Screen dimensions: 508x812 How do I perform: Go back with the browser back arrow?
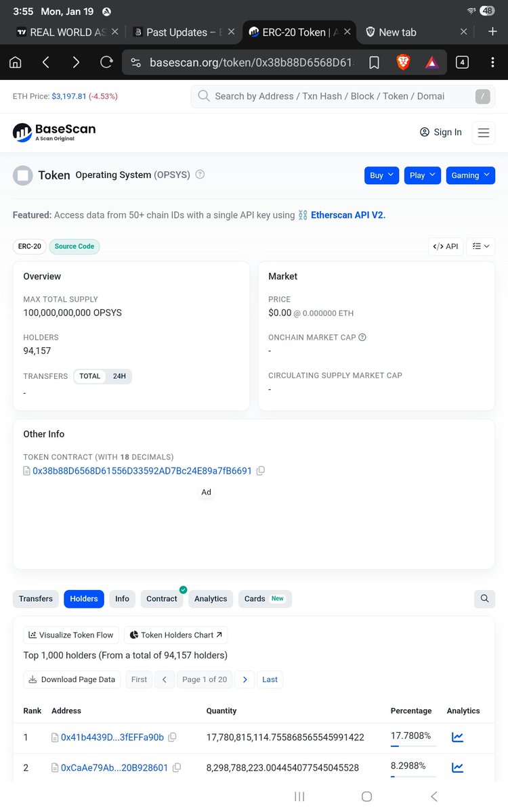coord(45,62)
